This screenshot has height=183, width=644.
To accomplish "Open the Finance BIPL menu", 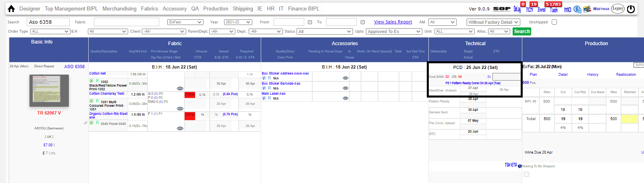I will 303,8.
